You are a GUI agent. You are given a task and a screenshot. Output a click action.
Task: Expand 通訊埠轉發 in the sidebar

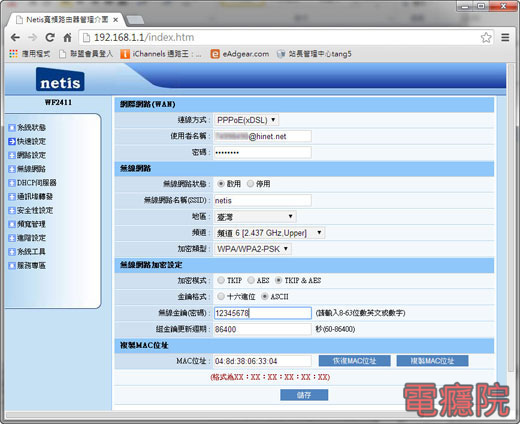[x=31, y=197]
